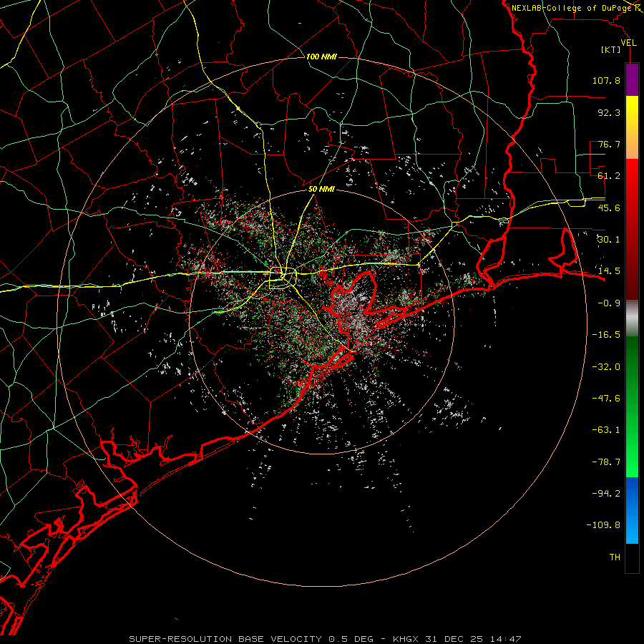The image size is (644, 644).
Task: Pick the red band of the velocity scale
Action: pos(632,229)
